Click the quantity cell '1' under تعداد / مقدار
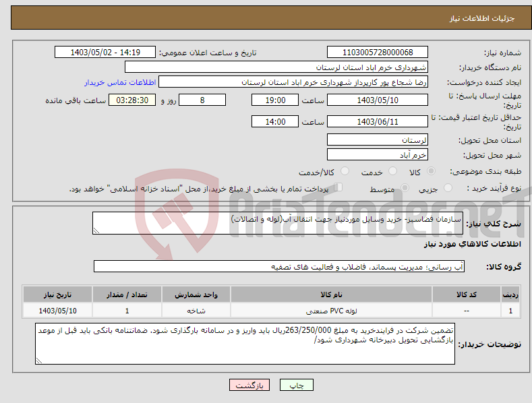This screenshot has height=403, width=532. pos(127,311)
